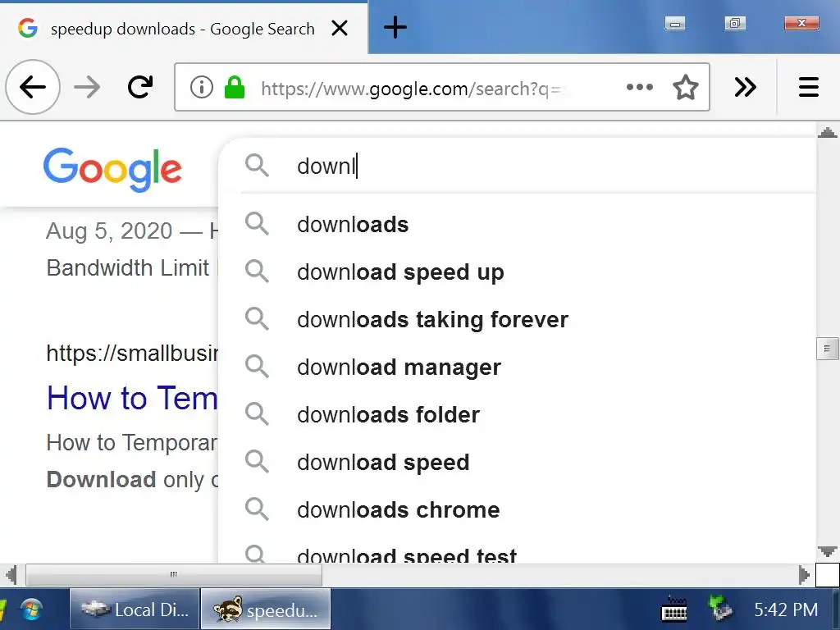This screenshot has height=630, width=840.
Task: Select the "downloads taking forever" suggestion
Action: [x=432, y=320]
